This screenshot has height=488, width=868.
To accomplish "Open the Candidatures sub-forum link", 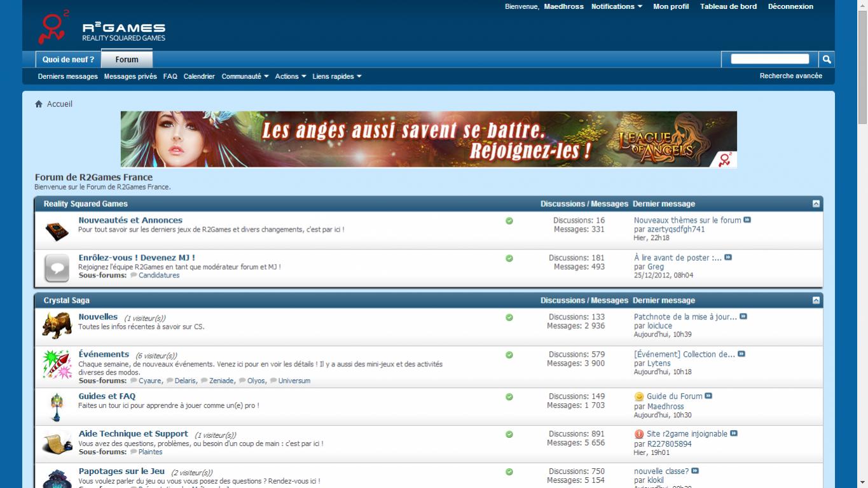I will [159, 275].
